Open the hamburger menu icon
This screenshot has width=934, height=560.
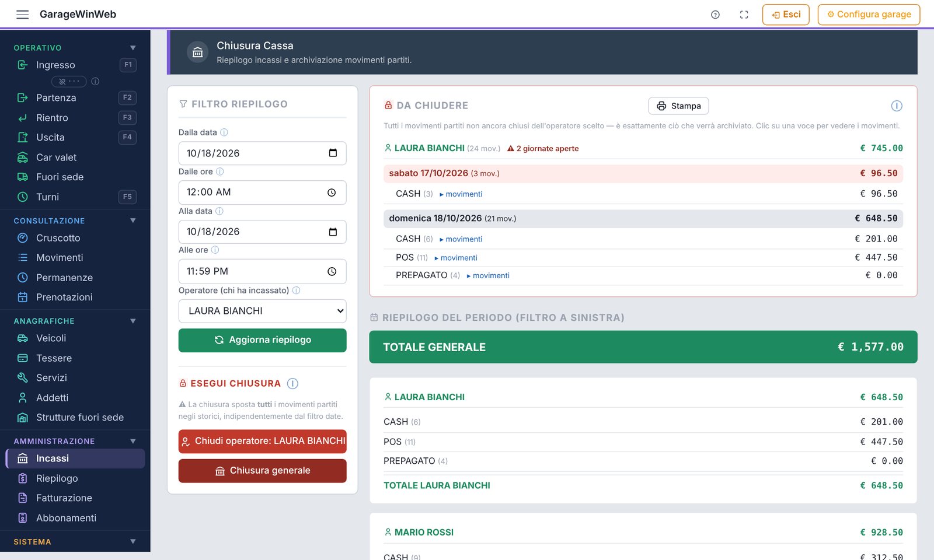coord(22,15)
